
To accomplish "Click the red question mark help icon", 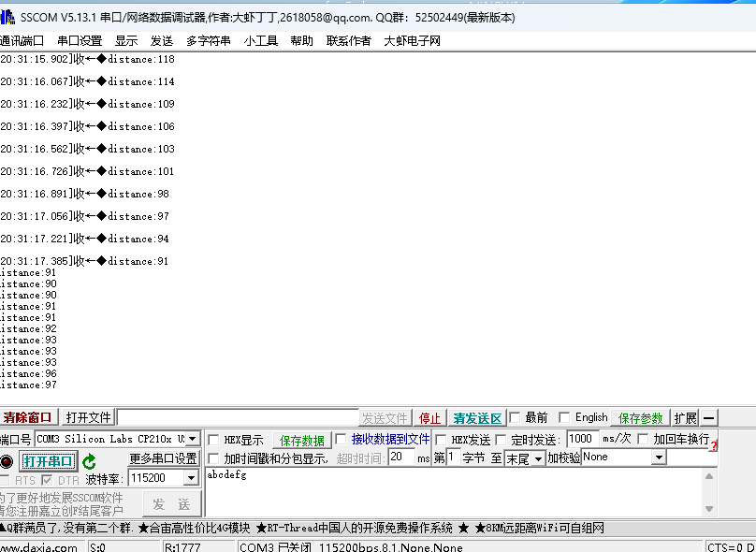I will tap(714, 445).
